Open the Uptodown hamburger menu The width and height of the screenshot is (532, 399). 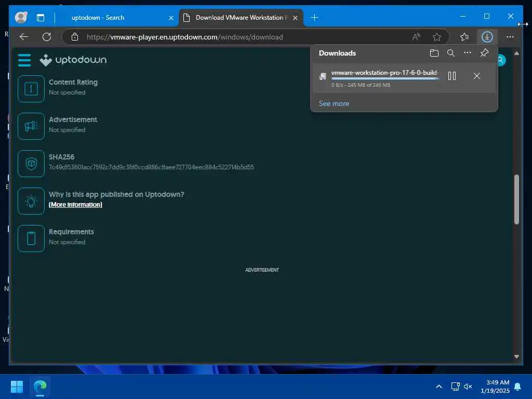click(24, 60)
